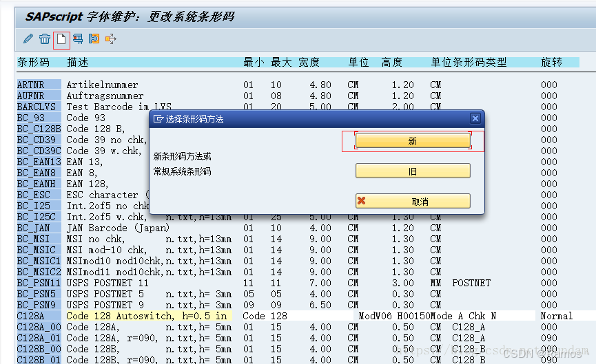Select barcode row C128A_01
Viewport: 596px width, 364px height.
[x=39, y=337]
